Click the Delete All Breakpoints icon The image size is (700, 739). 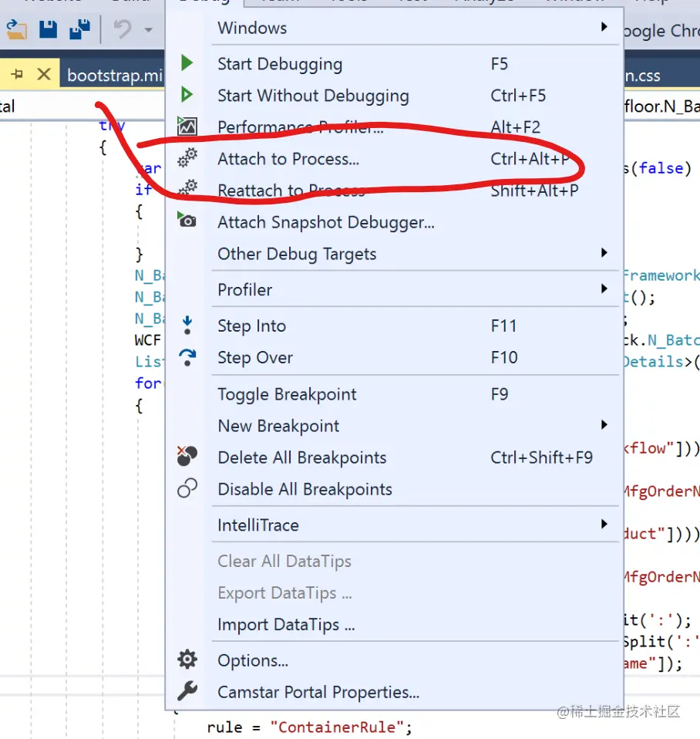pos(187,456)
